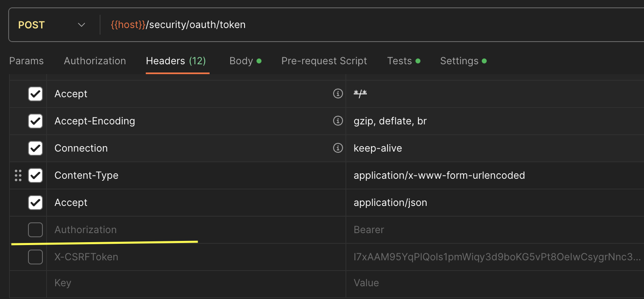
Task: Enable the Authorization header checkbox
Action: tap(35, 230)
